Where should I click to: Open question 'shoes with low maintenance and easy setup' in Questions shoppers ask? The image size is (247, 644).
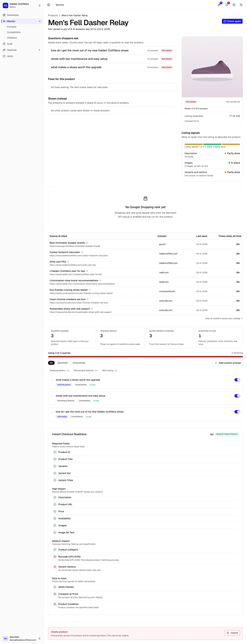(112, 59)
